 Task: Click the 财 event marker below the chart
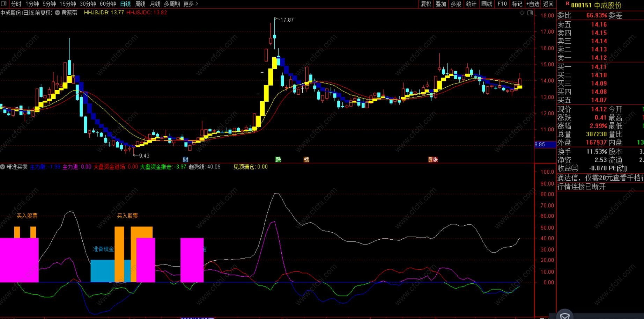pos(185,160)
